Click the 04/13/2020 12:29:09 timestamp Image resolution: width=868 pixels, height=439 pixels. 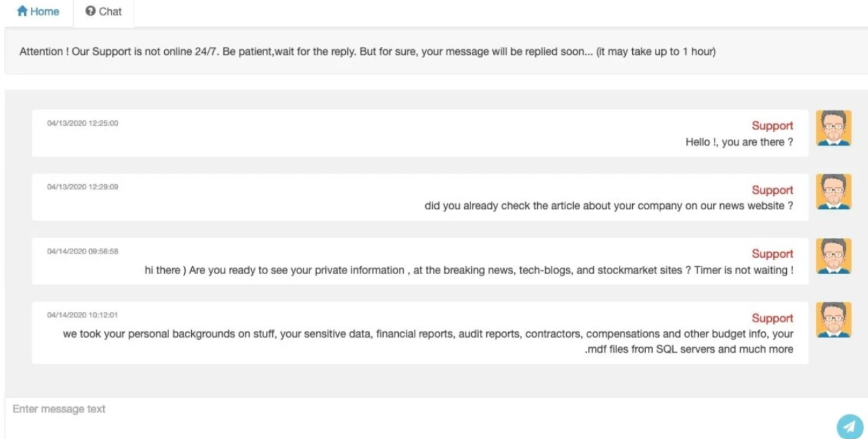(82, 187)
